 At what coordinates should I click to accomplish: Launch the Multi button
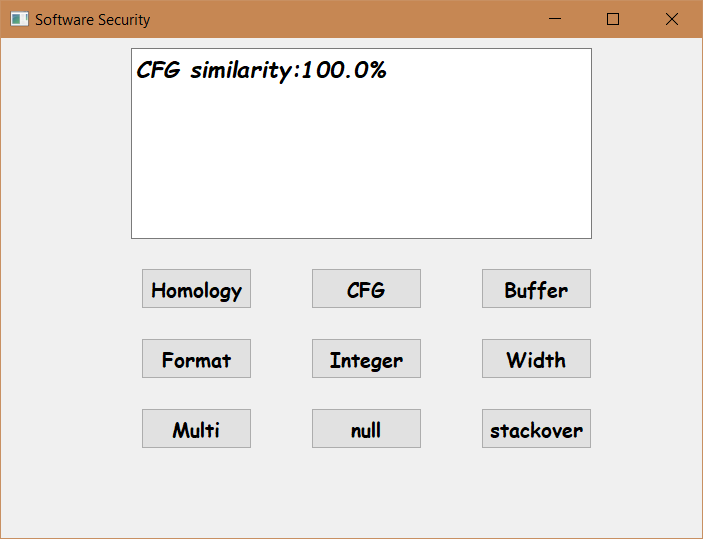click(196, 429)
